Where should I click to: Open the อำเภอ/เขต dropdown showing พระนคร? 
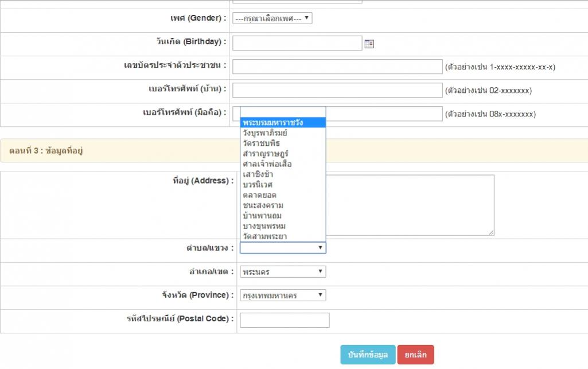click(x=283, y=271)
